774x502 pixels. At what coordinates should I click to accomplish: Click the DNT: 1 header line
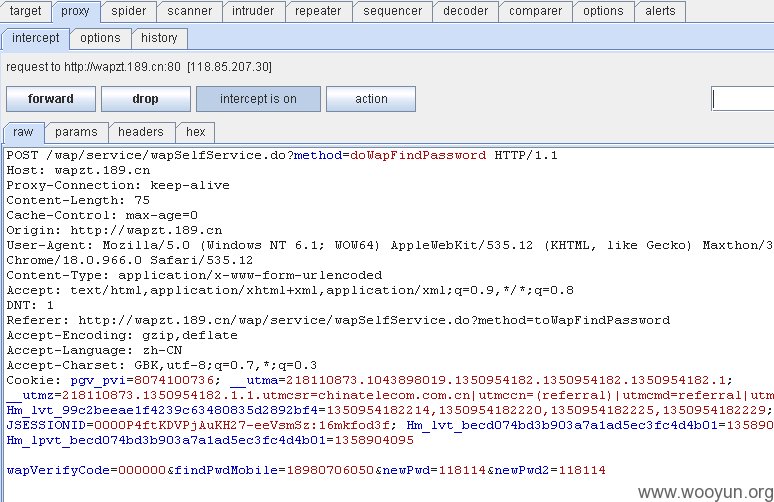(30, 305)
